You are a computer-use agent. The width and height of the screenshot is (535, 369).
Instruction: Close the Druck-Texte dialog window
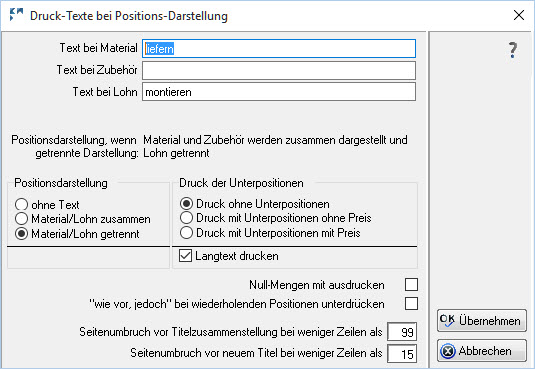click(519, 15)
